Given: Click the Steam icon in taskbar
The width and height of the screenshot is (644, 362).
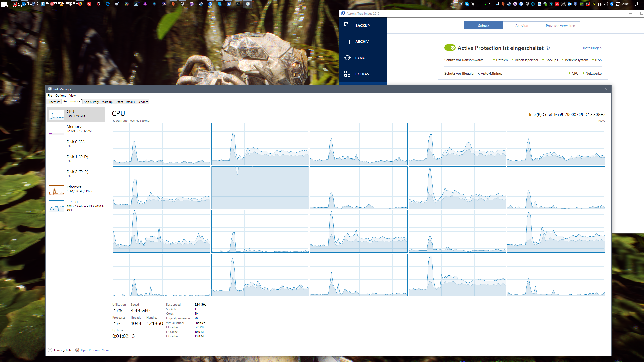Looking at the screenshot, I should [x=201, y=4].
